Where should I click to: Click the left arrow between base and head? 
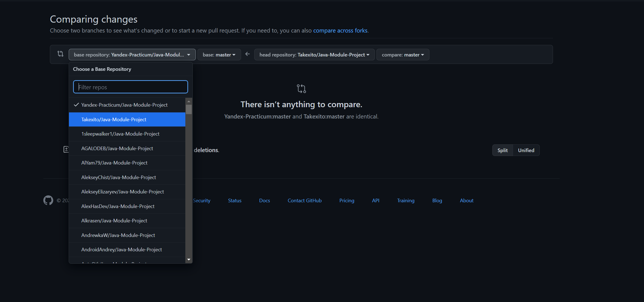[x=247, y=54]
